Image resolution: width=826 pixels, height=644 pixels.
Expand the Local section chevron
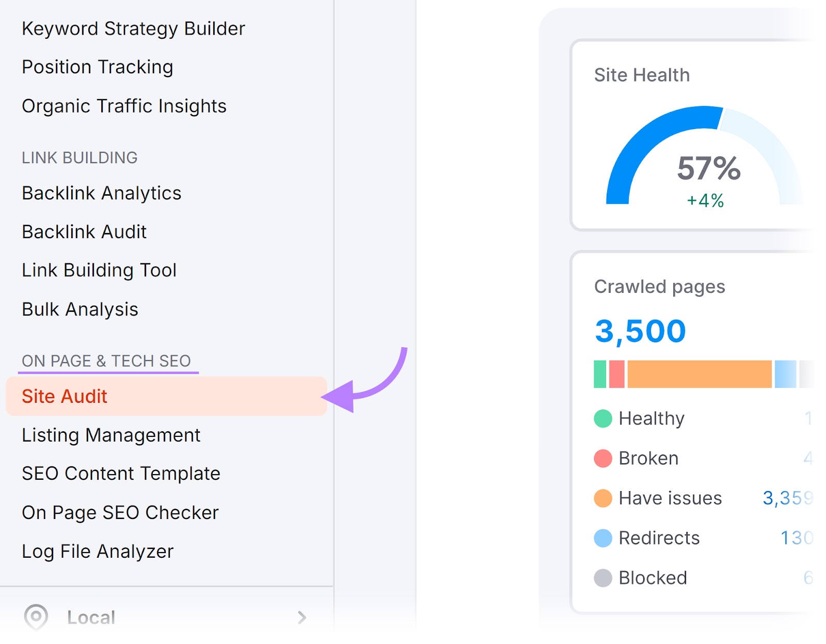tap(303, 618)
